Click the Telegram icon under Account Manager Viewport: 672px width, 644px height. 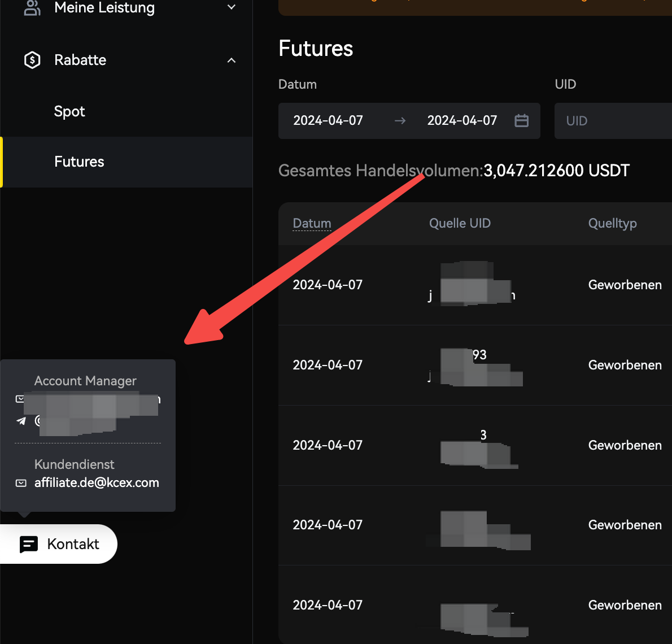pos(21,420)
